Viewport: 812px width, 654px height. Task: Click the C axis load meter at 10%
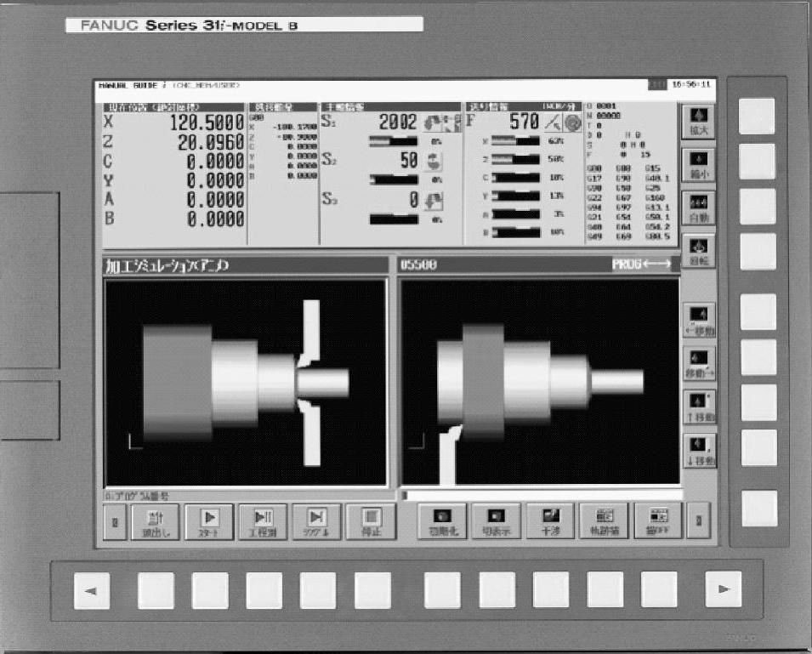(515, 178)
